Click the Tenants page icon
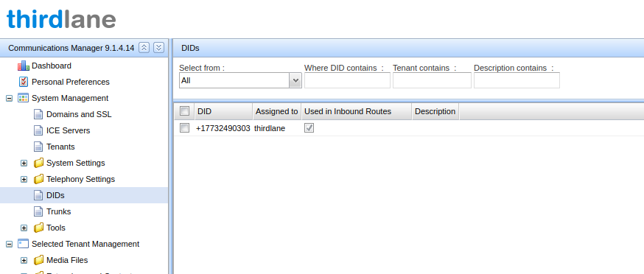Image resolution: width=644 pixels, height=274 pixels. 38,147
